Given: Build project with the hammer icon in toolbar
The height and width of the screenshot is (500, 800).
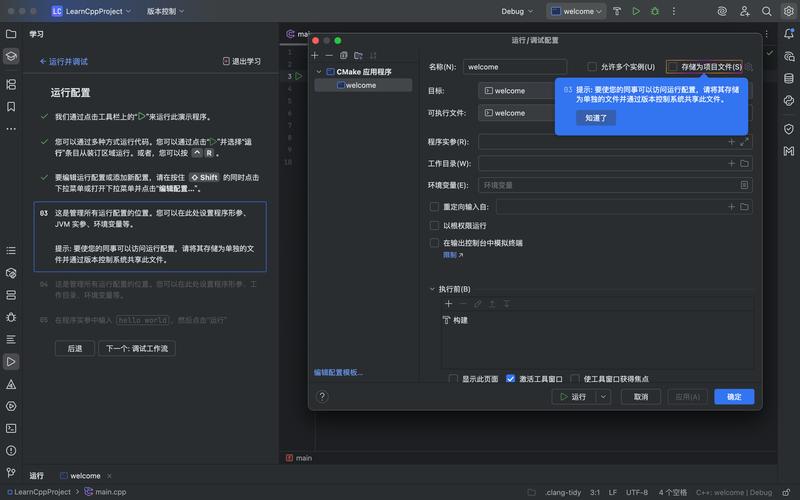Looking at the screenshot, I should tap(617, 11).
